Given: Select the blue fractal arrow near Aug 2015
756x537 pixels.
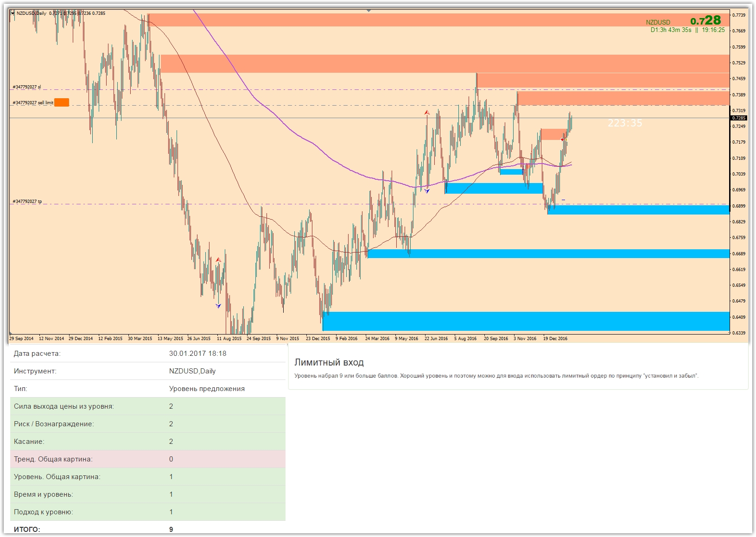Looking at the screenshot, I should pyautogui.click(x=218, y=306).
